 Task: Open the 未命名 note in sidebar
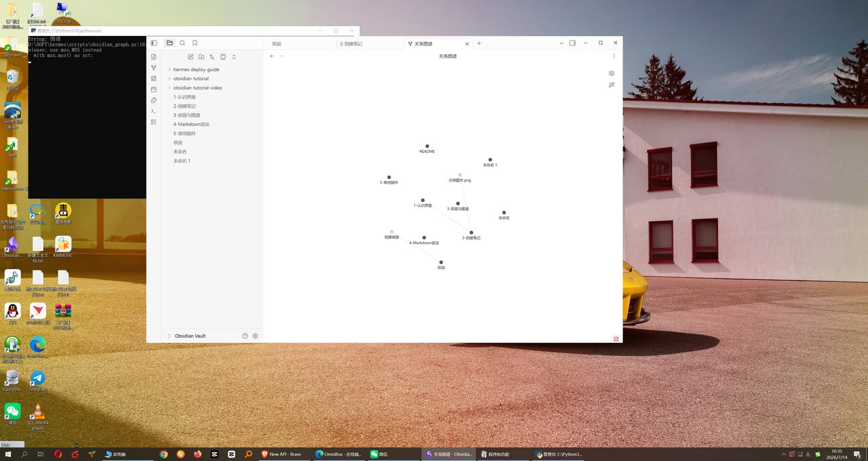pyautogui.click(x=180, y=152)
